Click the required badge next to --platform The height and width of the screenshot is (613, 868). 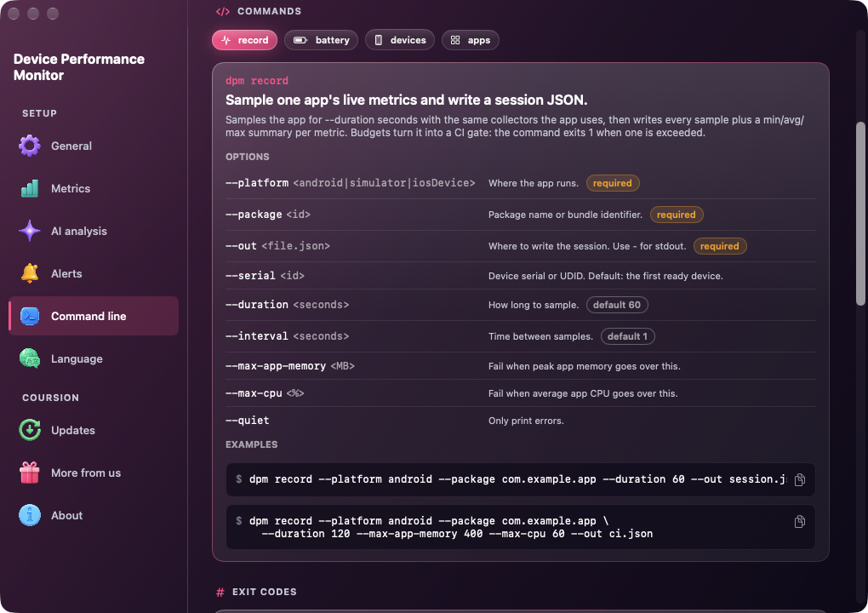(612, 183)
